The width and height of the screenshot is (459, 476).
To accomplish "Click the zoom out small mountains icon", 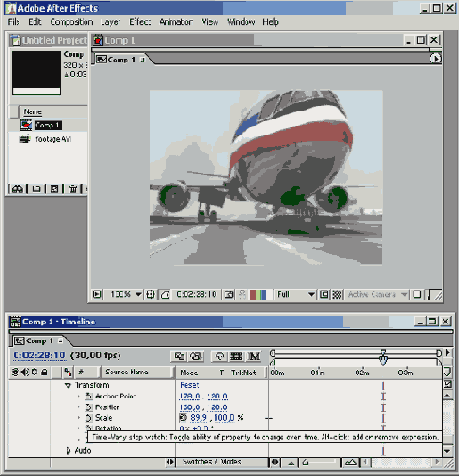I will 291,463.
